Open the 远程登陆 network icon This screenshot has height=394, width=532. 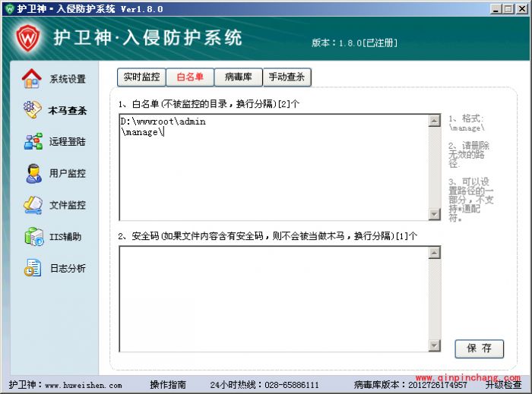[33, 141]
